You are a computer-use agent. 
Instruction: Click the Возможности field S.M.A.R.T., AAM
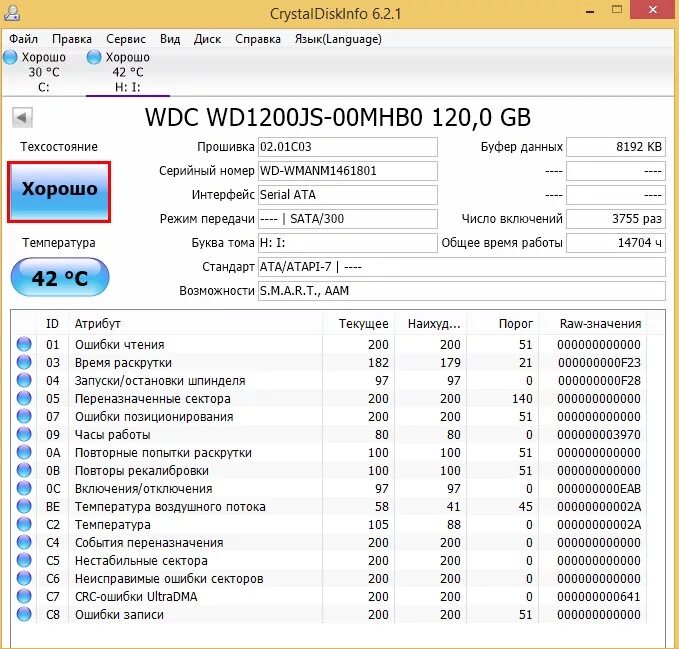tap(462, 291)
